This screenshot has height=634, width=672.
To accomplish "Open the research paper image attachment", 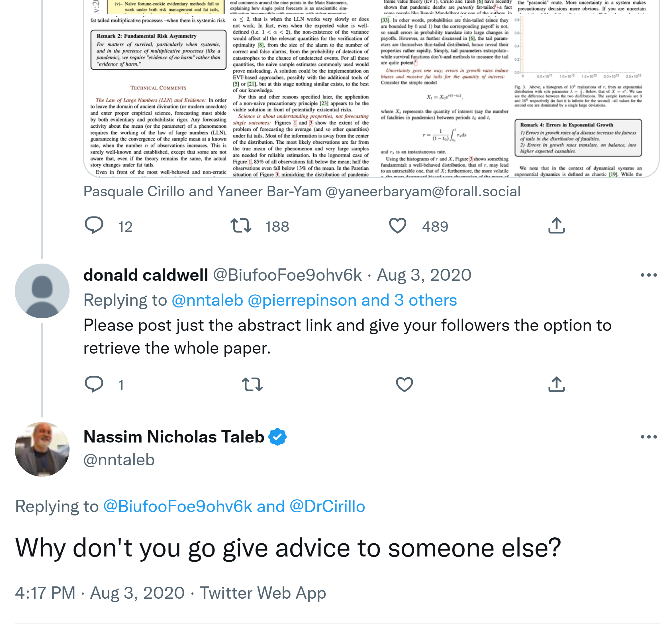I will pyautogui.click(x=371, y=89).
